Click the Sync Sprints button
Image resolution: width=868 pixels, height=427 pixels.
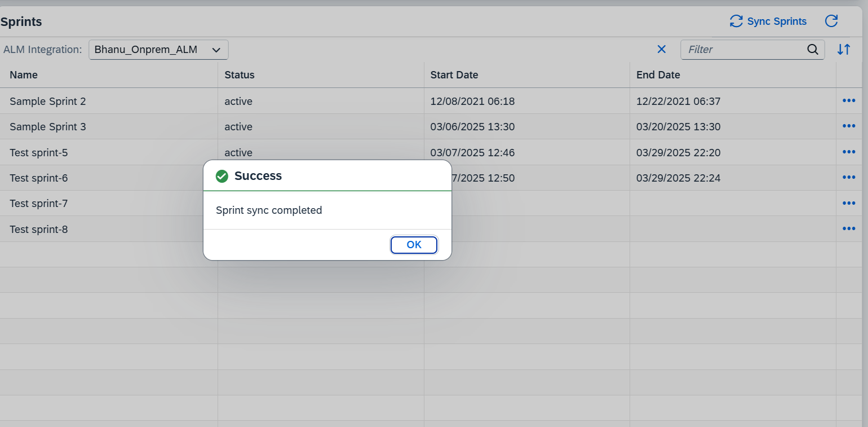pos(768,21)
